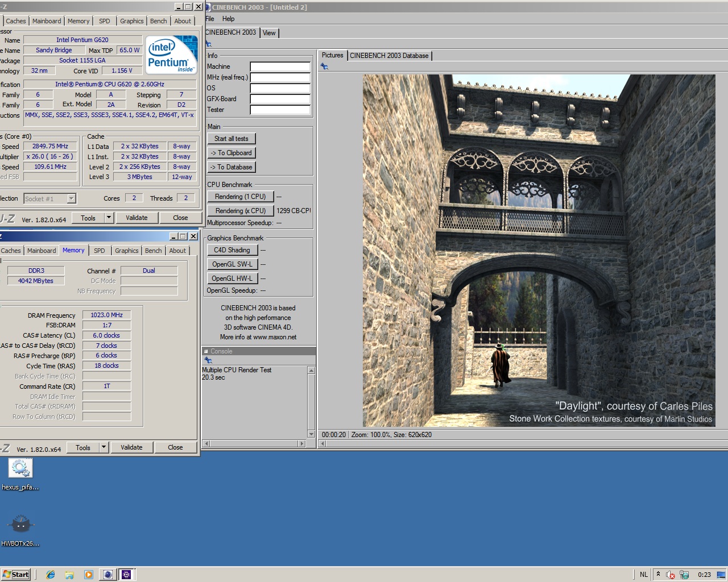Screen dimensions: 728x582
Task: Click the Machine input field
Action: (280, 66)
